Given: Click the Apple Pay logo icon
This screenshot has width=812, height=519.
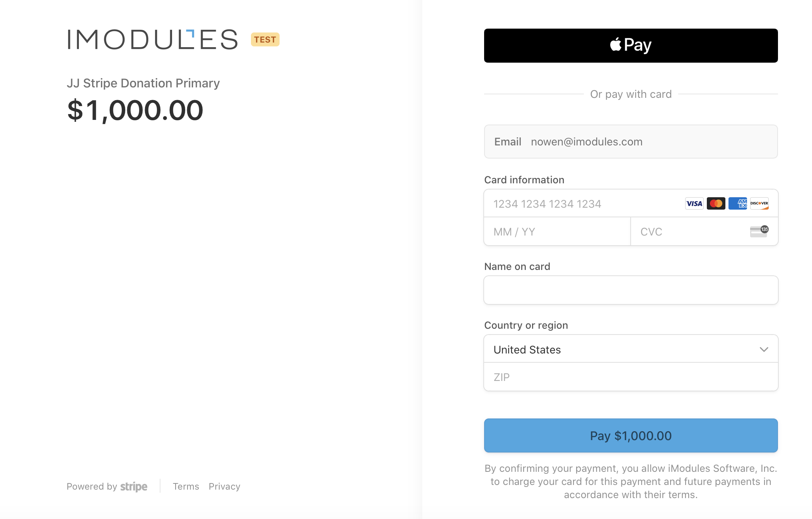Looking at the screenshot, I should [630, 45].
